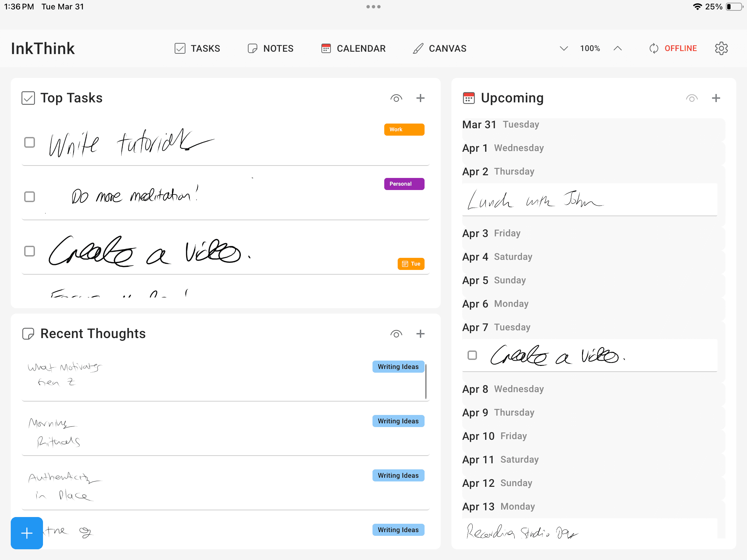
Task: Add a new event in Upcoming panel
Action: coord(715,98)
